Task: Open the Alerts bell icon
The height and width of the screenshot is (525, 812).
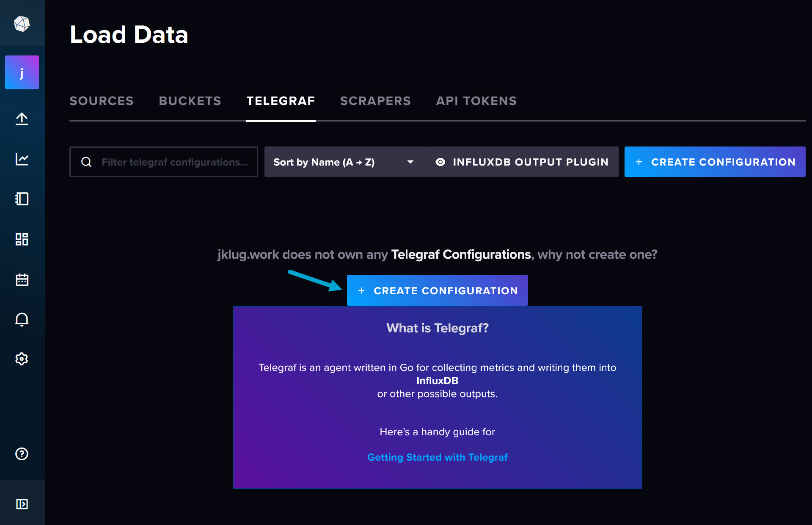Action: [x=22, y=319]
